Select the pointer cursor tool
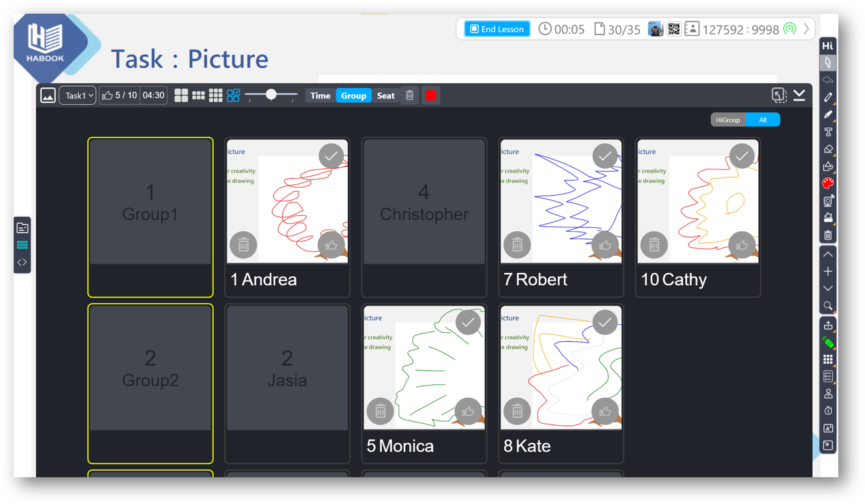 point(828,63)
